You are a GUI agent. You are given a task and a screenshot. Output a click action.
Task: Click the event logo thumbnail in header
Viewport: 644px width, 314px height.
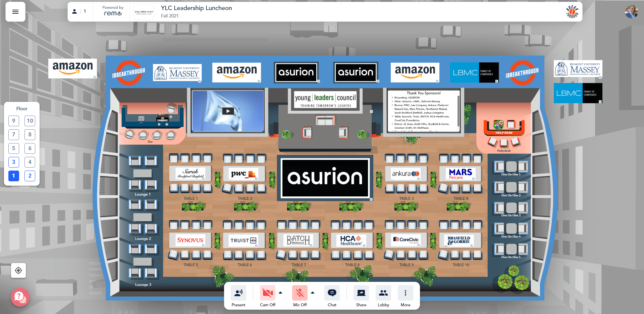[x=144, y=12]
